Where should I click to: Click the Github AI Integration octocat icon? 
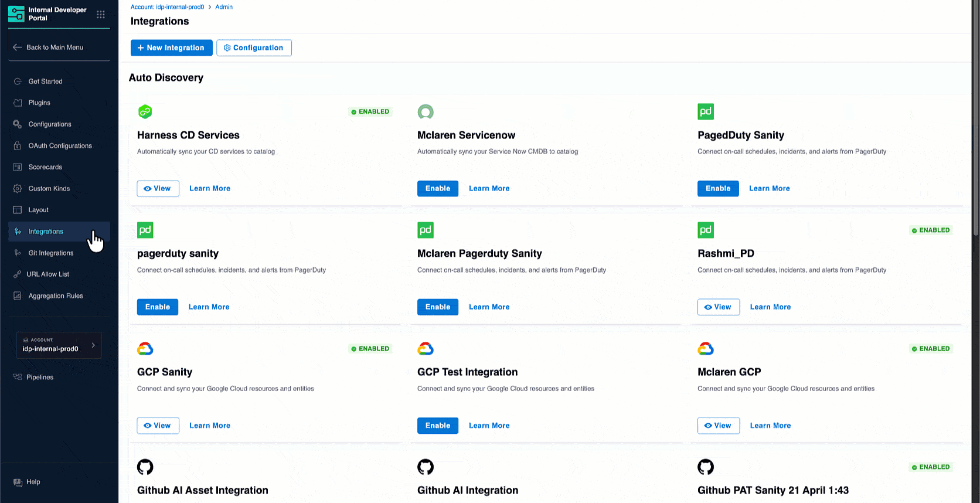[426, 467]
